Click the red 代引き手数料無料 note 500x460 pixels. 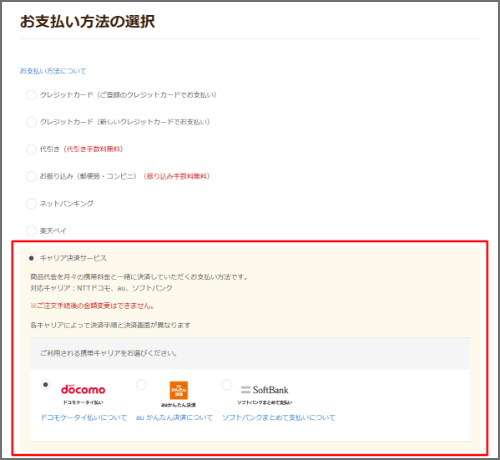[x=93, y=149]
